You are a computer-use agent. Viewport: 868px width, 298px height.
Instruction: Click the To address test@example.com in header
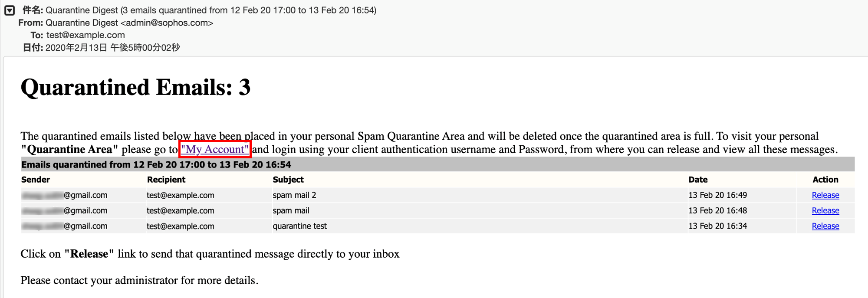[x=85, y=35]
